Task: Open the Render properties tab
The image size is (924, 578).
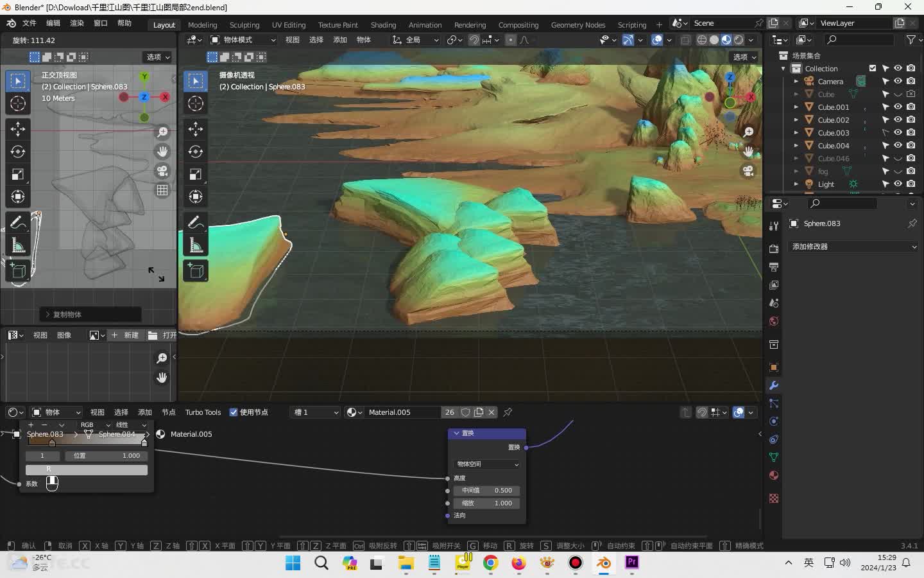Action: [x=774, y=249]
